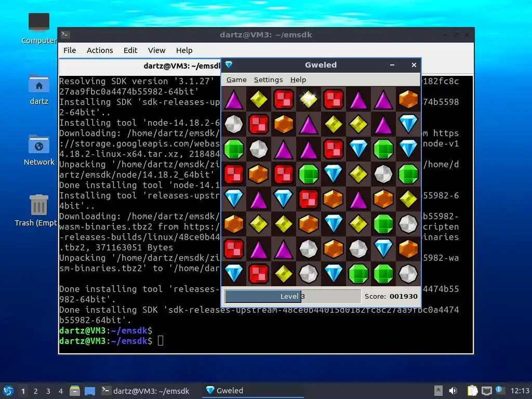Switch to workspace 3 in the taskbar
The image size is (532, 399).
tap(48, 391)
